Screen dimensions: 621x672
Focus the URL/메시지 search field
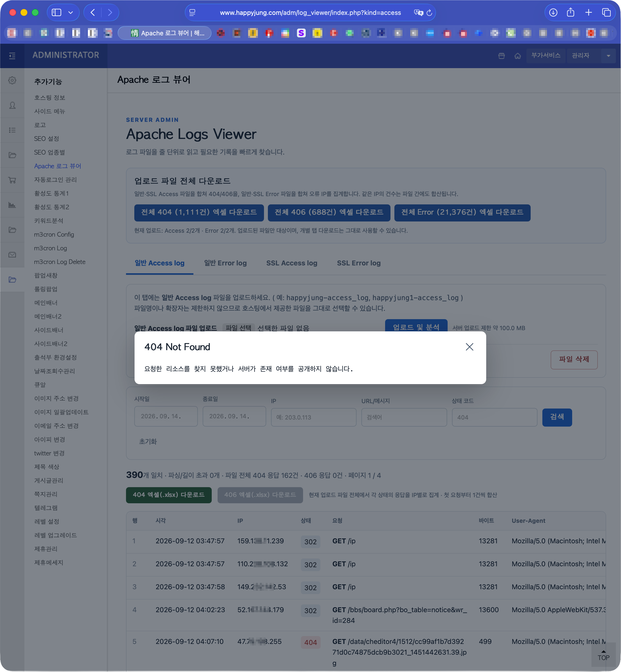pyautogui.click(x=404, y=417)
